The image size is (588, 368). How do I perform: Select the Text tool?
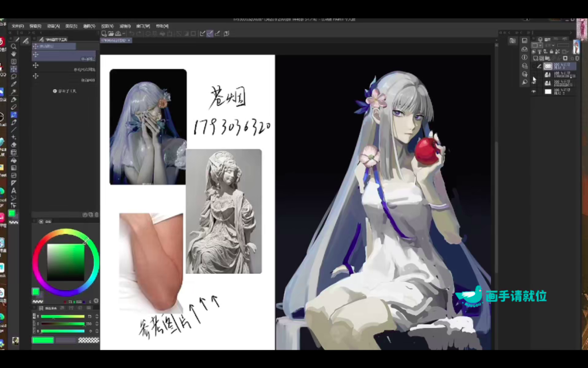point(14,190)
